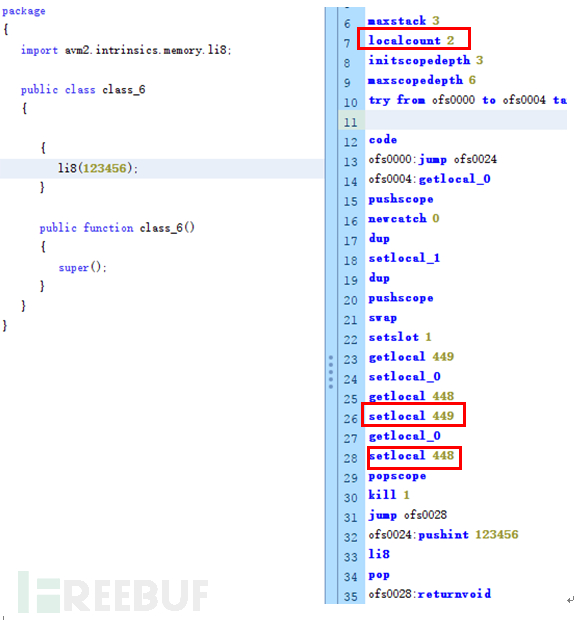This screenshot has height=620, width=588.
Task: Click 'ofs0004:getlocal_0' instruction
Action: click(429, 179)
